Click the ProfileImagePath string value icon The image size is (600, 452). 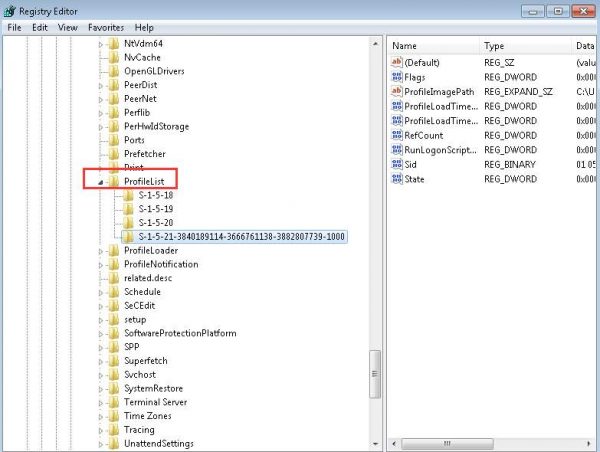pyautogui.click(x=396, y=92)
